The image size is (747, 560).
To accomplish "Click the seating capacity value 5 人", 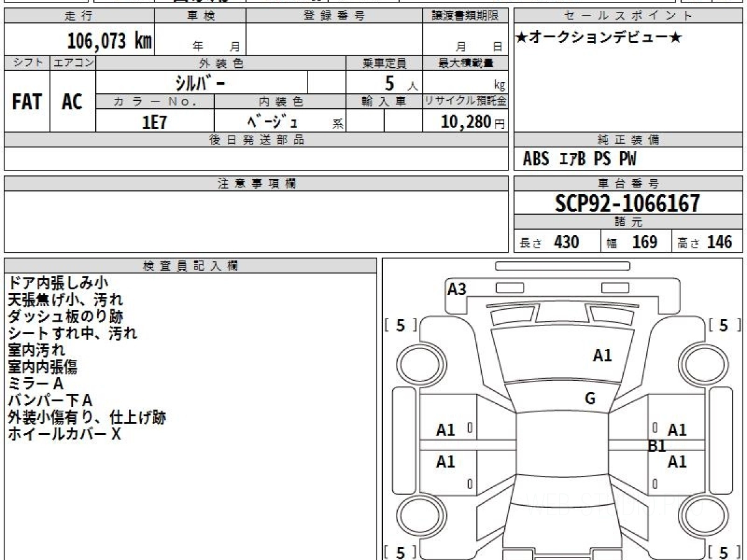I will coord(401,83).
